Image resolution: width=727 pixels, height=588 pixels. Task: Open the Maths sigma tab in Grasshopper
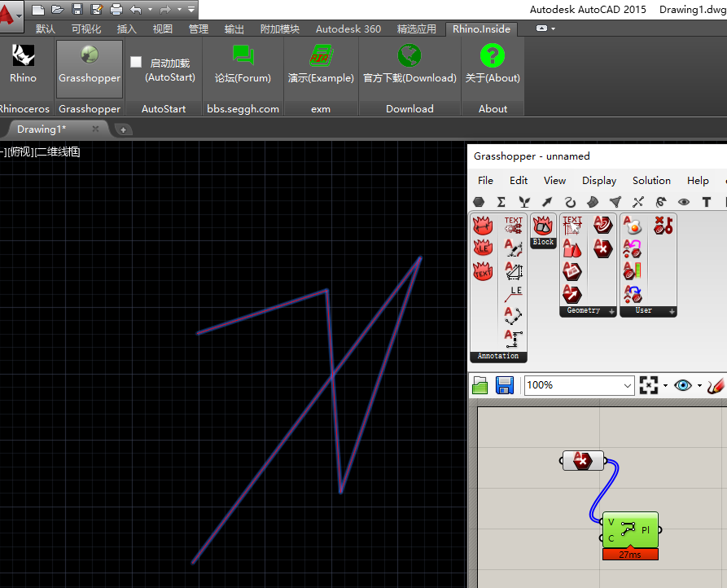click(501, 202)
